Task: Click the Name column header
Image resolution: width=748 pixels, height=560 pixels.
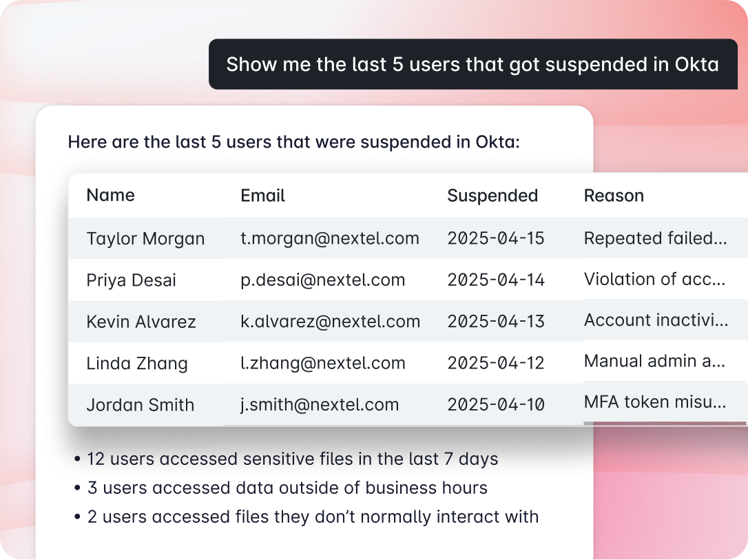Action: coord(110,195)
